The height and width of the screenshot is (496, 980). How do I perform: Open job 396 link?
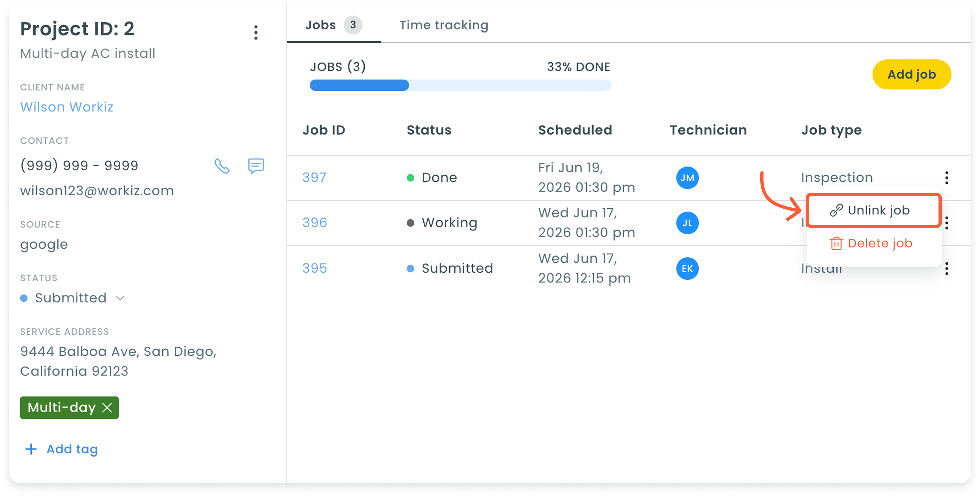[315, 223]
